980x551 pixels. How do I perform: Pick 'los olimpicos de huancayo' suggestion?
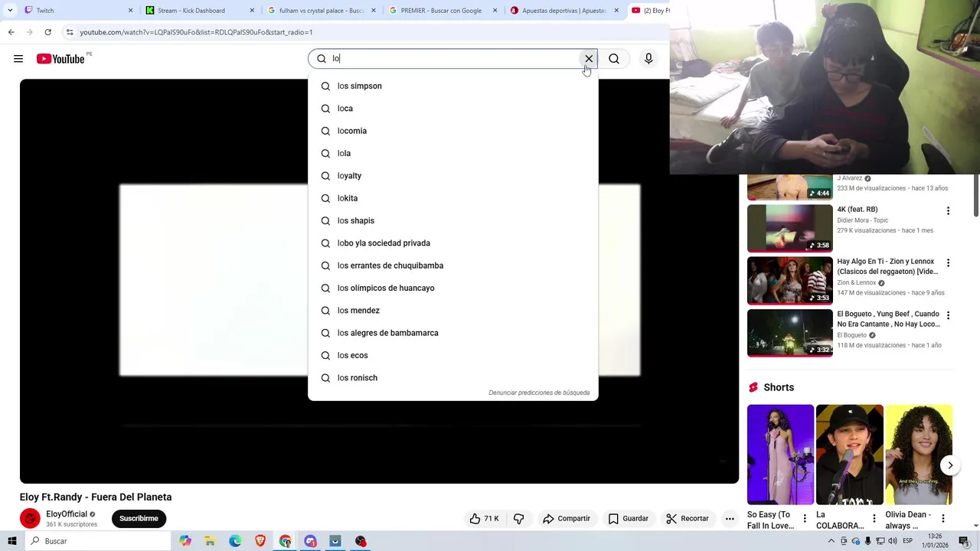click(x=453, y=288)
